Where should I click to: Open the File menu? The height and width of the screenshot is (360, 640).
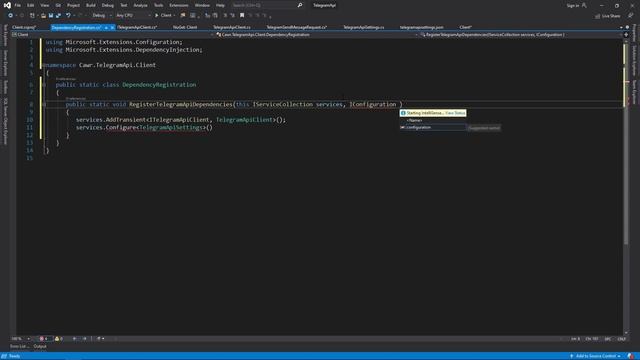18,5
